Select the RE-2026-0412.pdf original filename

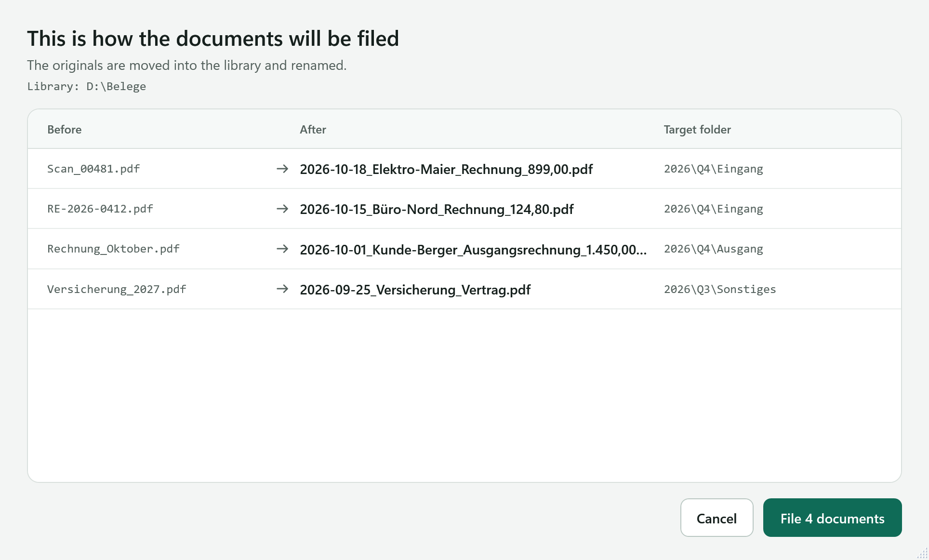coord(100,209)
